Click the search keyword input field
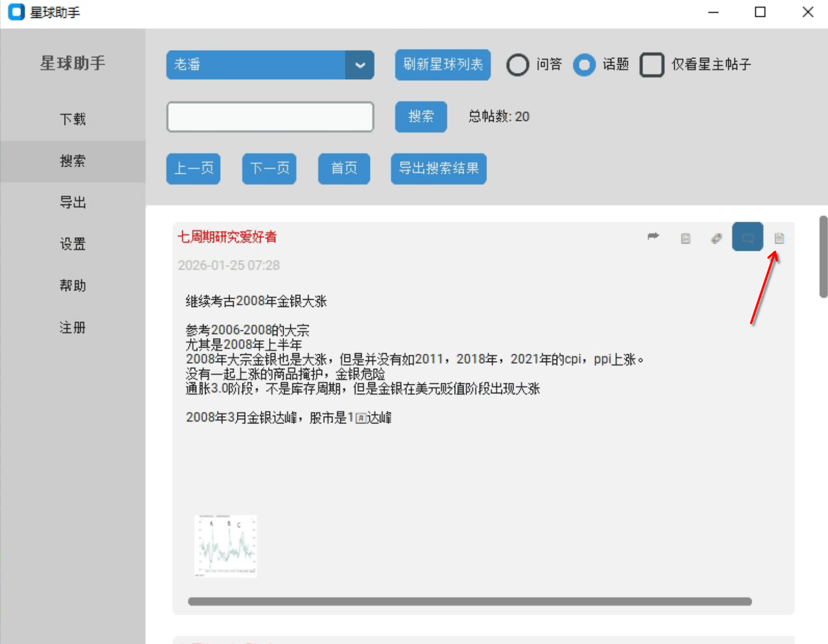This screenshot has width=828, height=644. tap(270, 117)
